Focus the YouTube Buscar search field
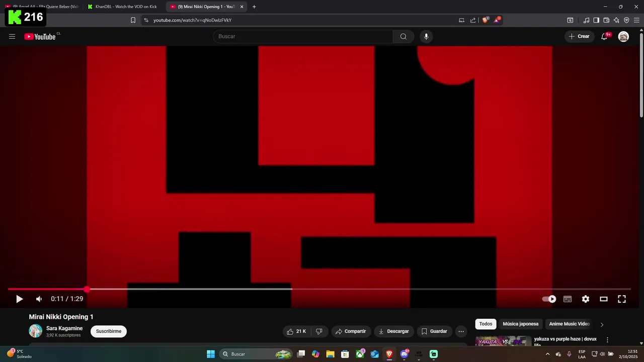This screenshot has height=362, width=644. click(x=303, y=36)
